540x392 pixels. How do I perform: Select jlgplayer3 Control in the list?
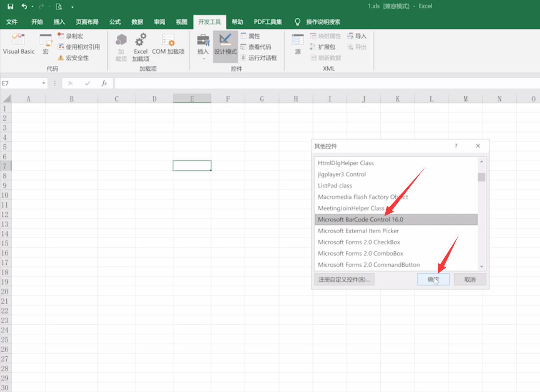pyautogui.click(x=396, y=174)
